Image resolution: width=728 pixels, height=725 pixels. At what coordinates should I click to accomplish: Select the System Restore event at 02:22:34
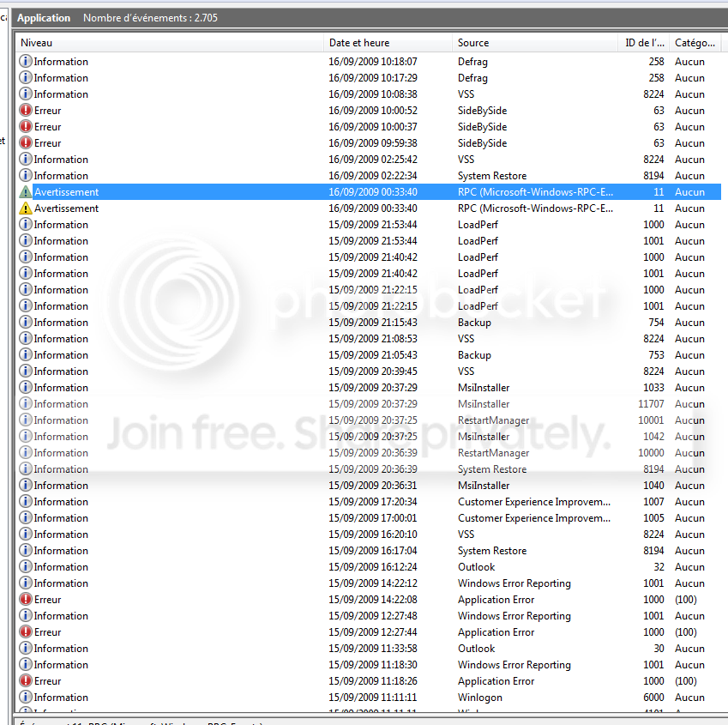pyautogui.click(x=369, y=176)
